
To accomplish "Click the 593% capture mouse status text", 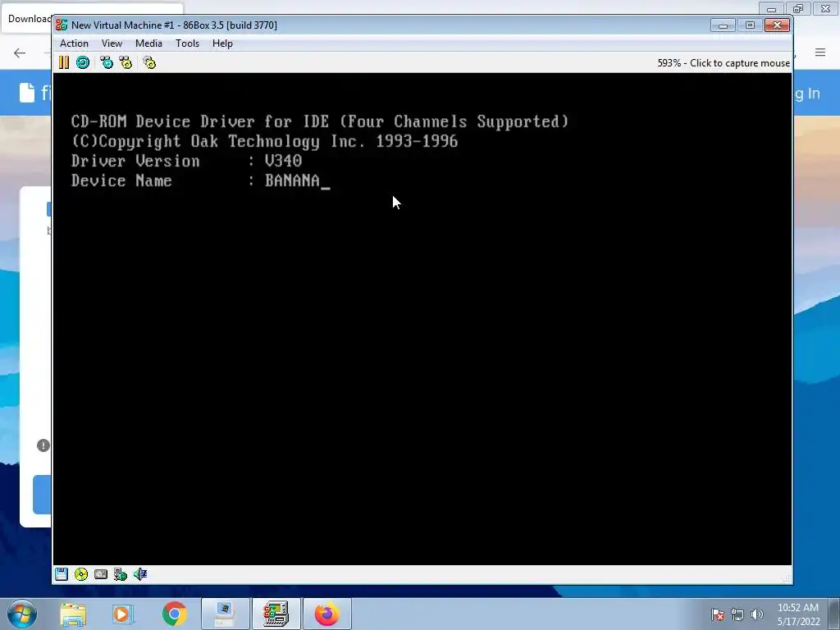I will [724, 63].
